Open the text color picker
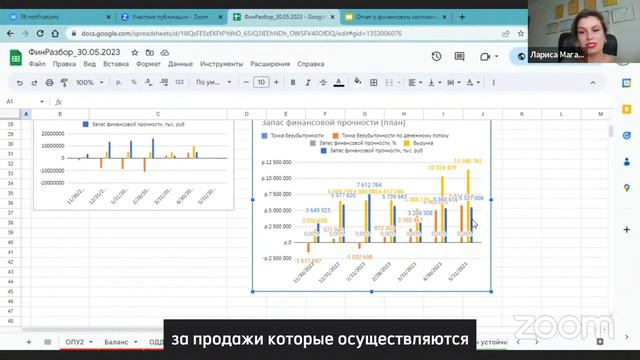Screen dimensions: 640x360 coord(338,82)
